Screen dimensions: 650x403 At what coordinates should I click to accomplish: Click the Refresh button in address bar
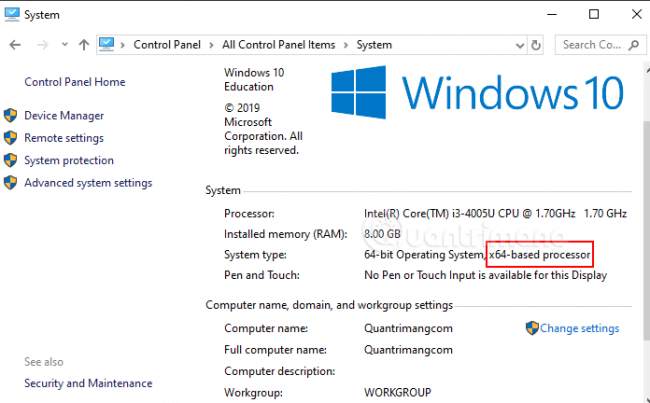537,45
